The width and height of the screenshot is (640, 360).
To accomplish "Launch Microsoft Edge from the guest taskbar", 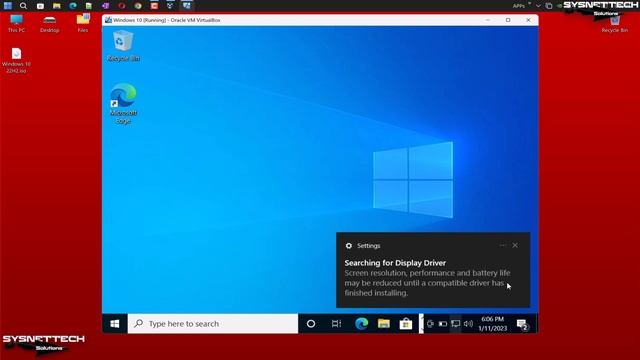I will pos(361,324).
